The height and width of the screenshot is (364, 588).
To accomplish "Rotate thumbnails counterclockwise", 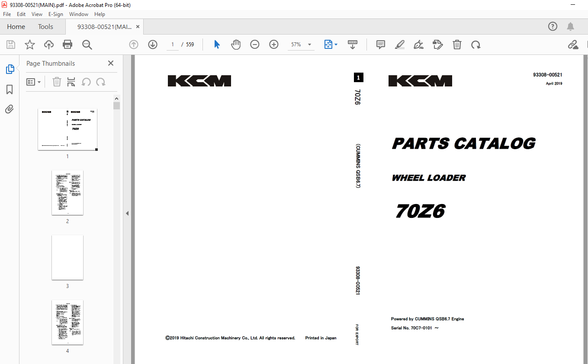I will click(x=86, y=82).
